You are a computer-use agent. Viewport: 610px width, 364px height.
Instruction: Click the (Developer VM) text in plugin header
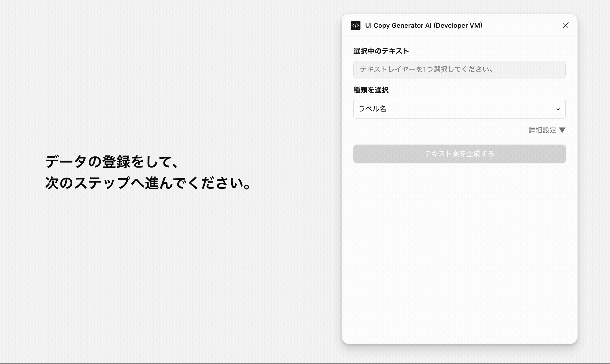pyautogui.click(x=458, y=25)
